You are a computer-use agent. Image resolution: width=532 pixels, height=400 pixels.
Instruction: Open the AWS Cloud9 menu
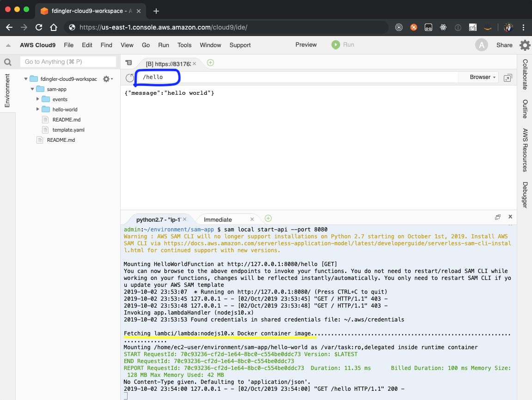[37, 45]
